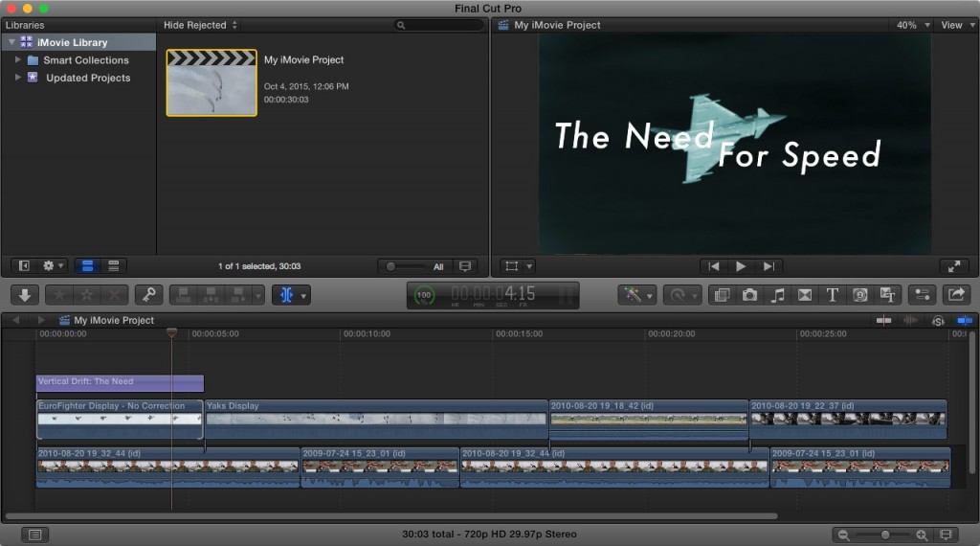Open the Transitions browser
980x546 pixels.
[804, 295]
